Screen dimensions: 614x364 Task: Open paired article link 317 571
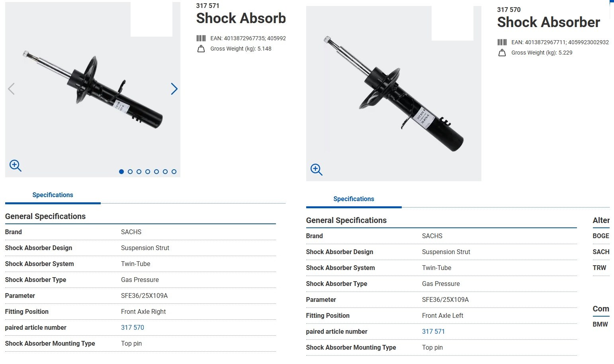tap(433, 331)
